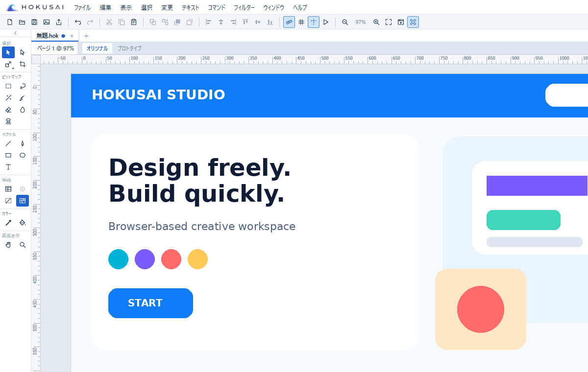
Task: Select the Web table layout tool
Action: (x=8, y=189)
